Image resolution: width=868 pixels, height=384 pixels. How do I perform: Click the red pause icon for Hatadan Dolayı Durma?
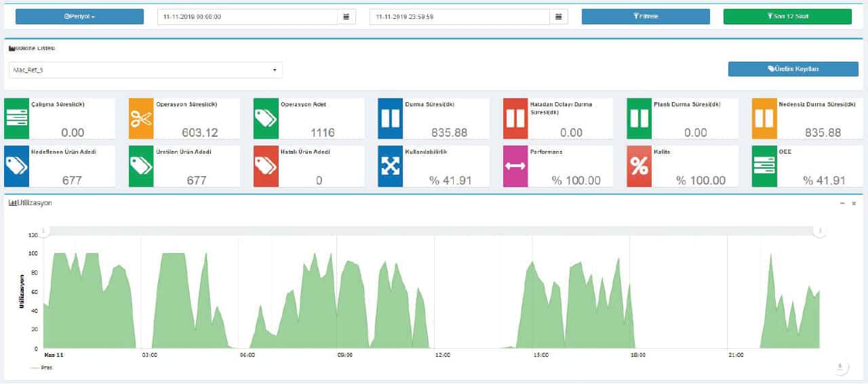click(x=515, y=119)
